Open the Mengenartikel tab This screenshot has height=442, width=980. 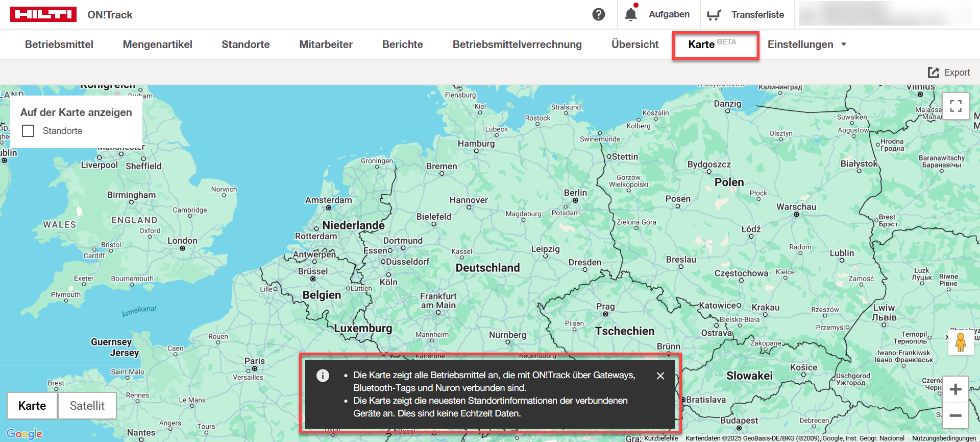(x=158, y=44)
